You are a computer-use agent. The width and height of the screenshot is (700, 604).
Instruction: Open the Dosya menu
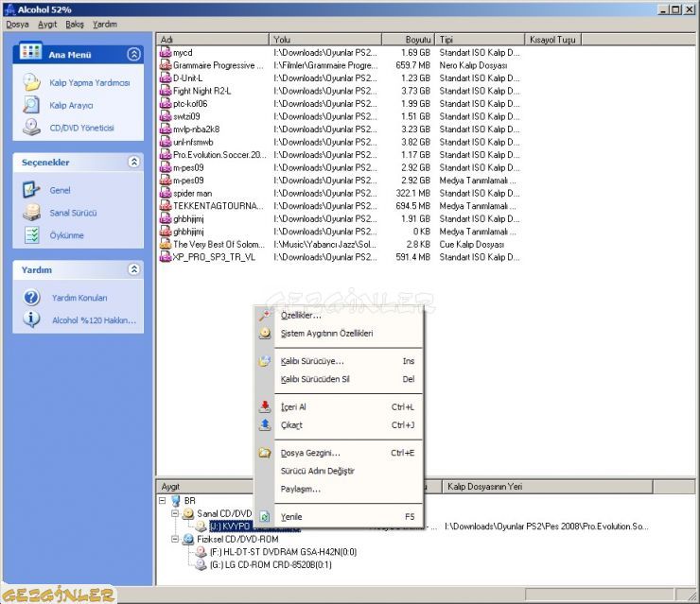(x=17, y=24)
